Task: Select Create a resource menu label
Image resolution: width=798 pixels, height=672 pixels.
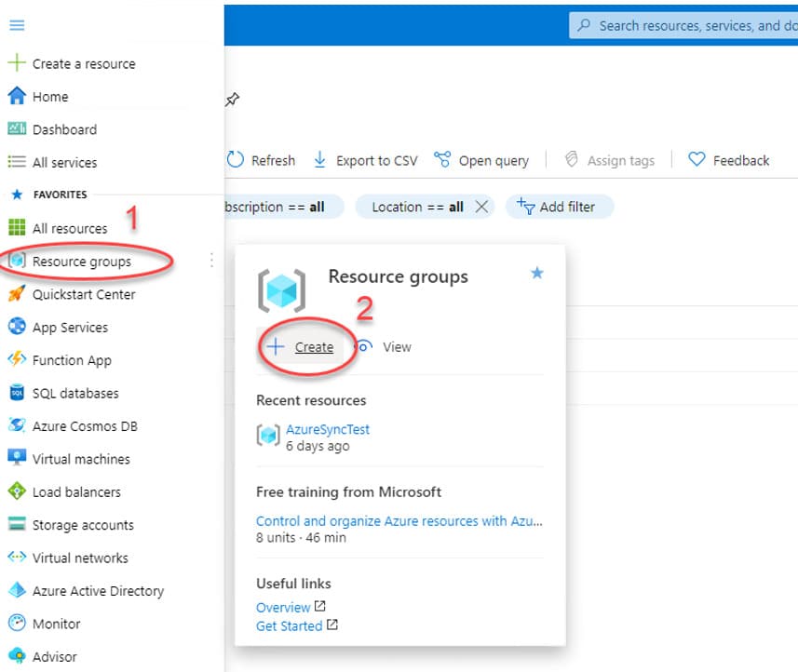Action: tap(84, 63)
